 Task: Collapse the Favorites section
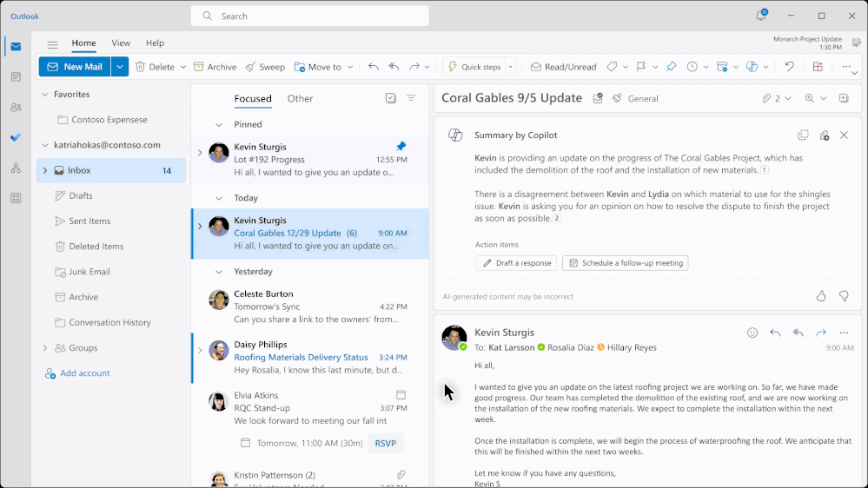[x=45, y=95]
